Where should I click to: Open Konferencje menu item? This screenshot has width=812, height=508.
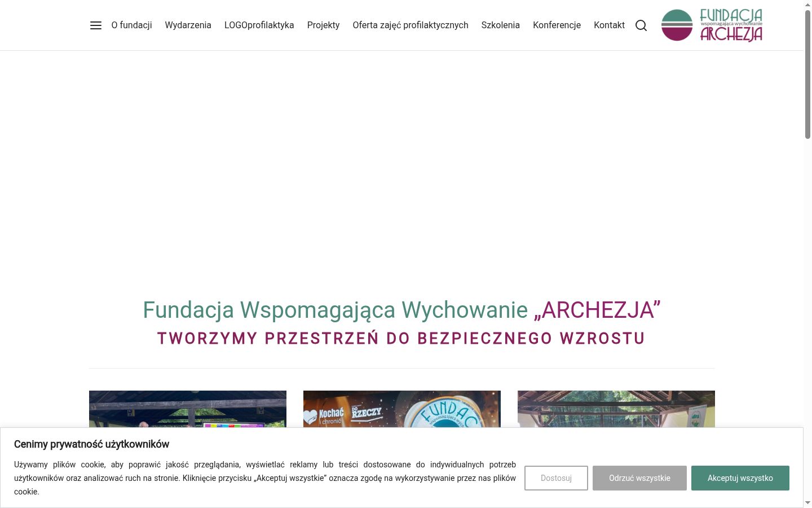click(557, 25)
